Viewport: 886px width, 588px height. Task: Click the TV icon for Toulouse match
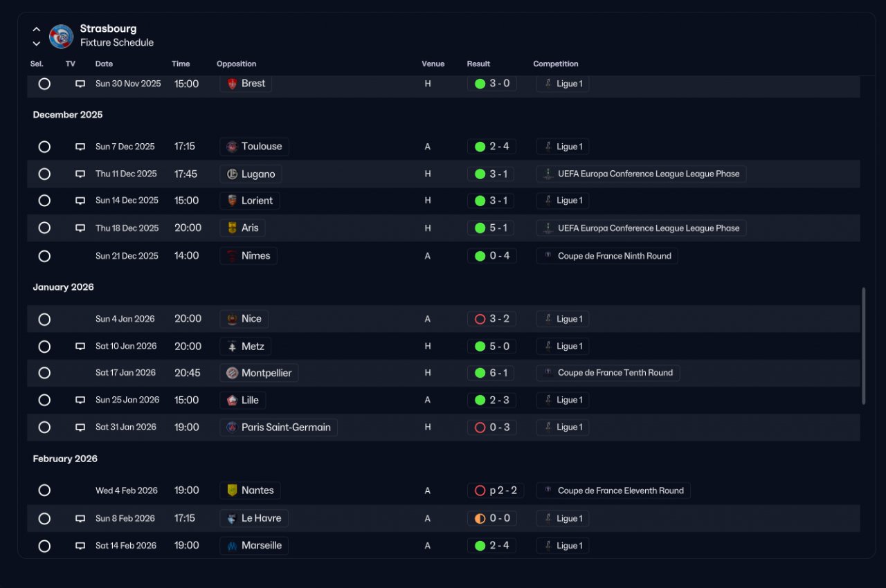pyautogui.click(x=80, y=147)
